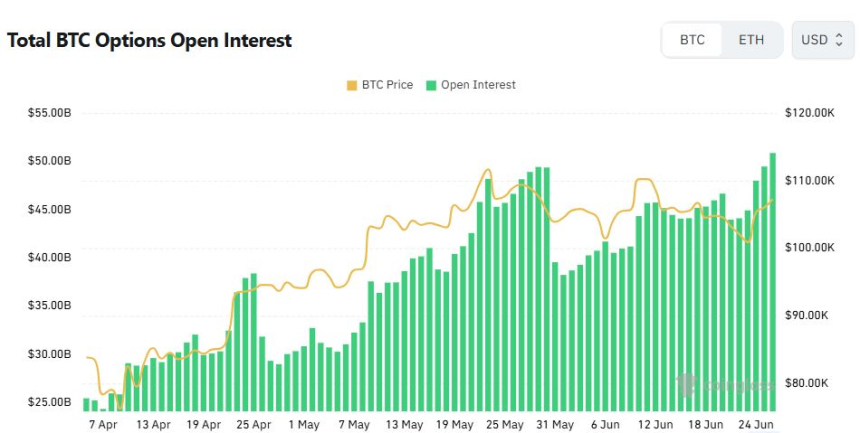Click the Coinglass watermark logo
The image size is (860, 433).
point(724,385)
